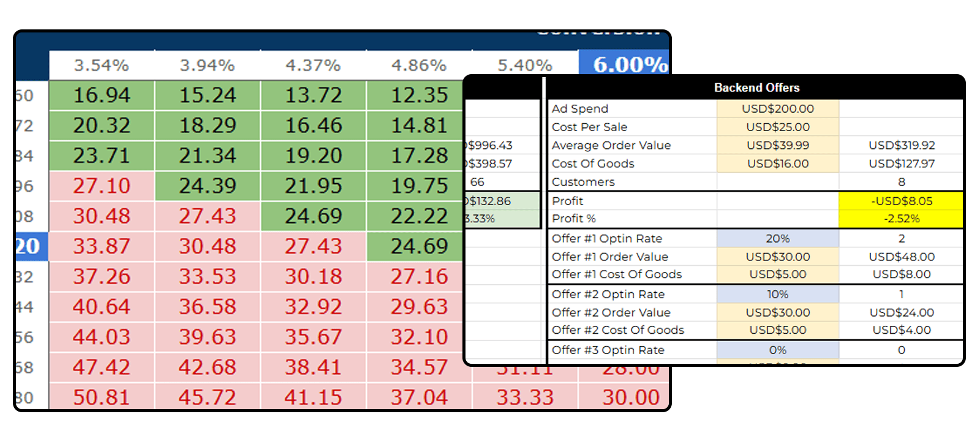Image resolution: width=980 pixels, height=441 pixels.
Task: Click the Offer #2 Cost Of Goods USD$5.00 input
Action: [x=778, y=330]
